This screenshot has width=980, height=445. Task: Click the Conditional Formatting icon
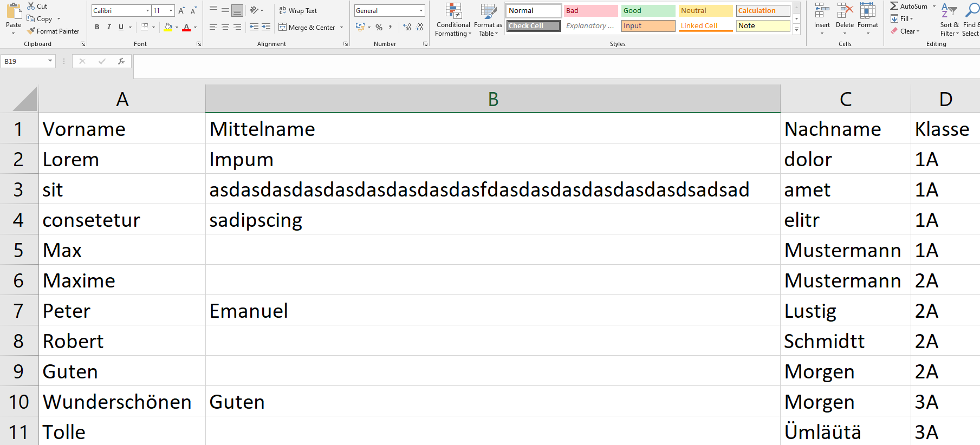click(x=453, y=11)
